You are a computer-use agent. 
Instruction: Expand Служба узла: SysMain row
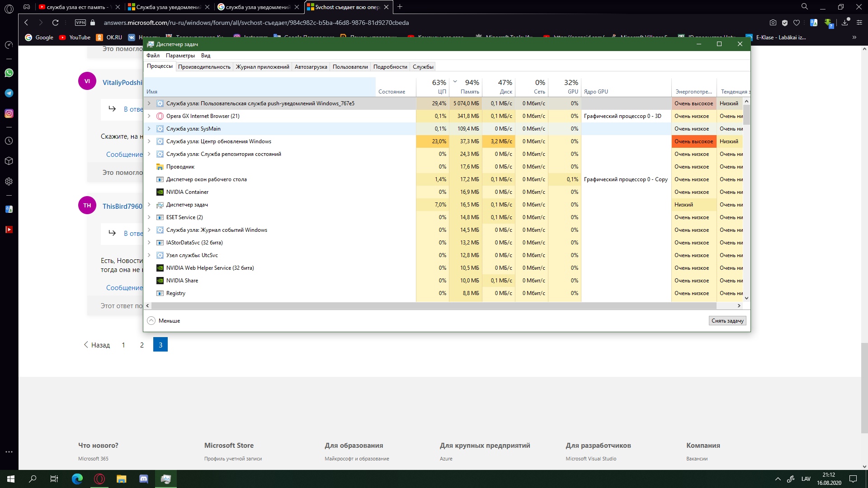click(149, 129)
